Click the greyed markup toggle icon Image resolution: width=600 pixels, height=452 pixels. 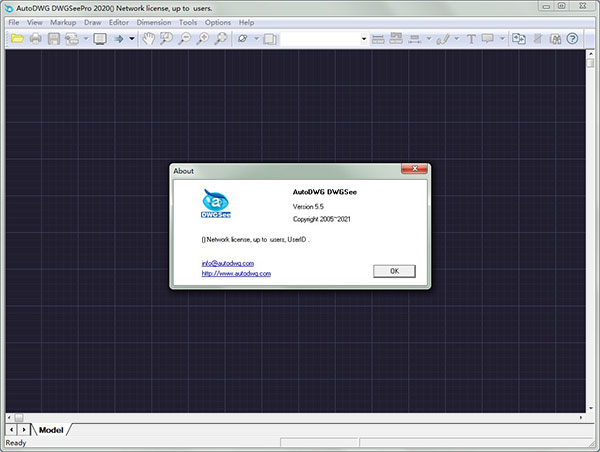tap(538, 39)
